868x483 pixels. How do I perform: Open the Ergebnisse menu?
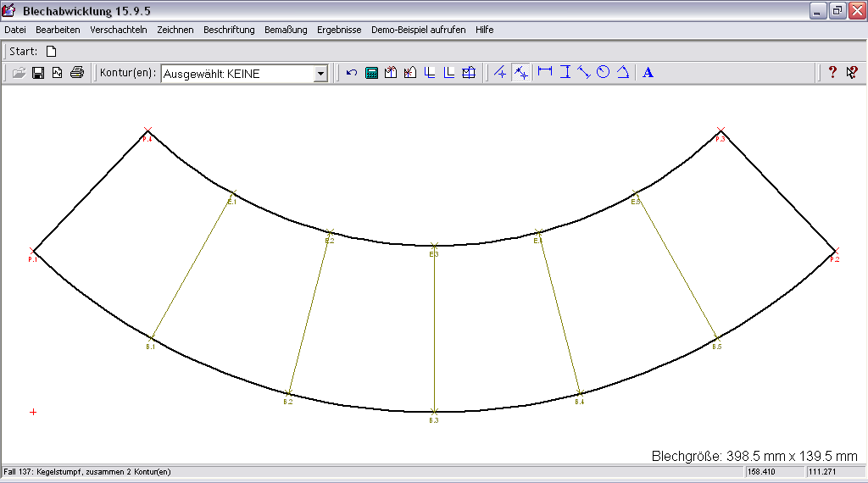339,30
